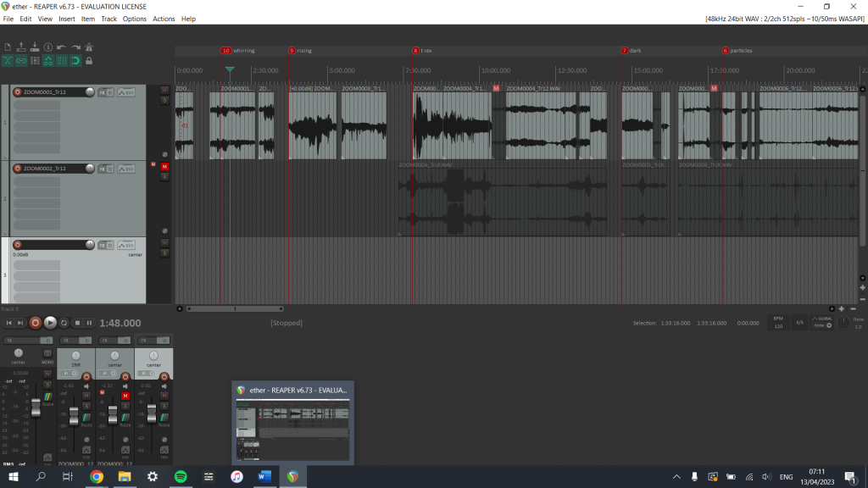868x488 pixels.
Task: Toggle transport repeat loop button
Action: (64, 323)
